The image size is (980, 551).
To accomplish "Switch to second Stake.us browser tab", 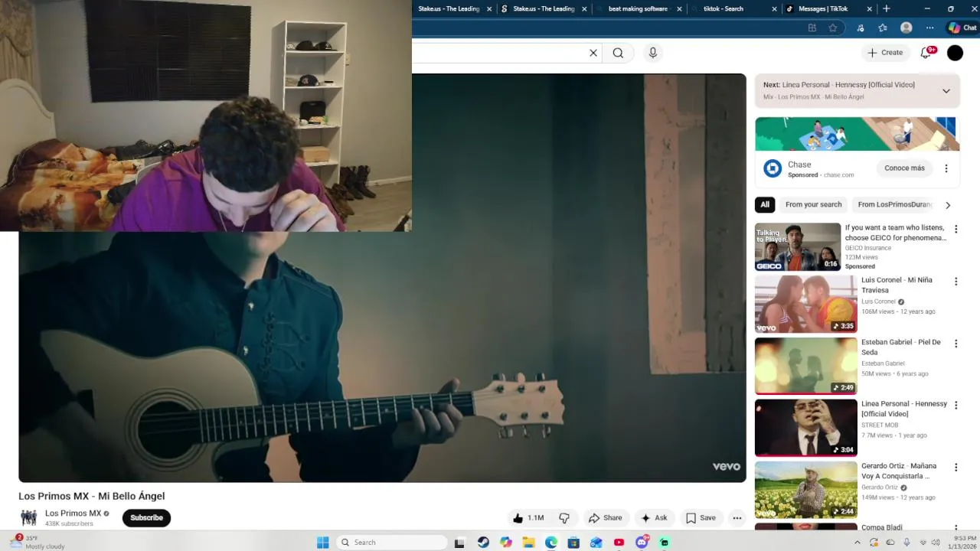I will pos(544,9).
